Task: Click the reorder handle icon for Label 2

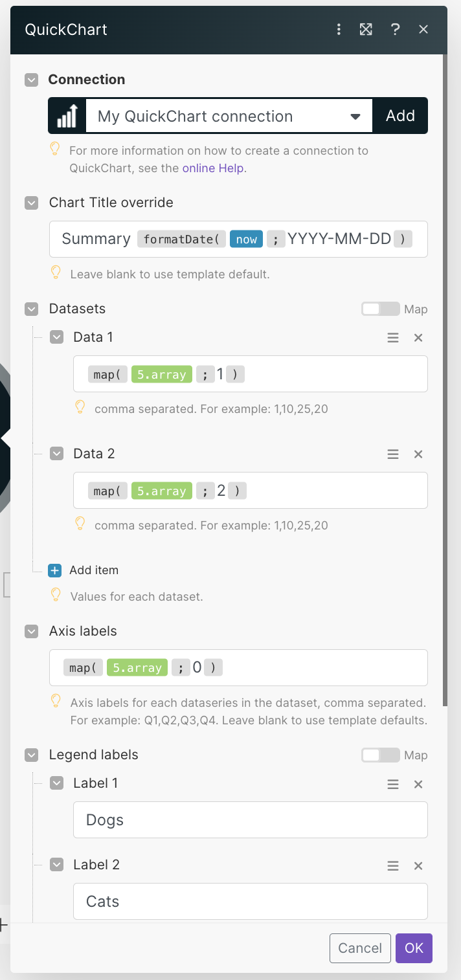Action: point(393,865)
